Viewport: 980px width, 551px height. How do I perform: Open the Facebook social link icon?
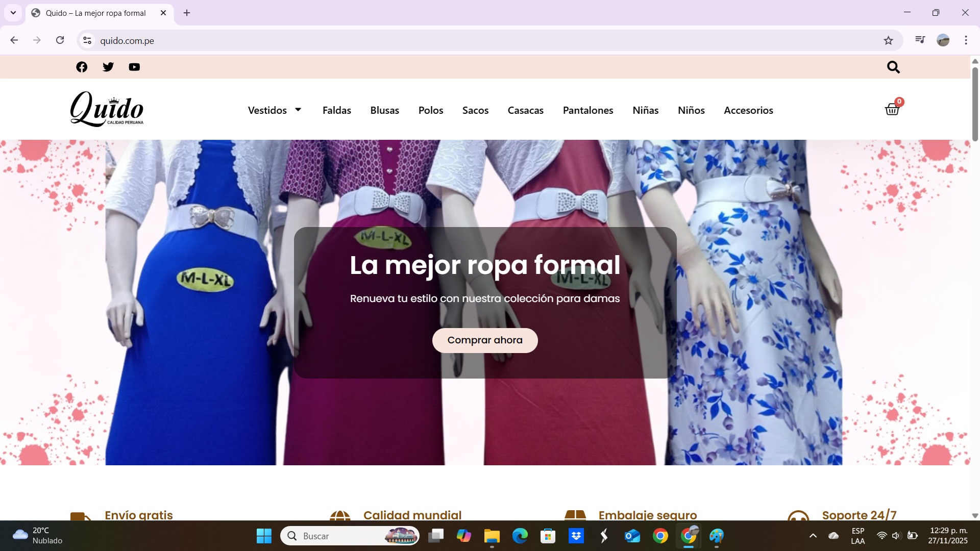(x=82, y=67)
